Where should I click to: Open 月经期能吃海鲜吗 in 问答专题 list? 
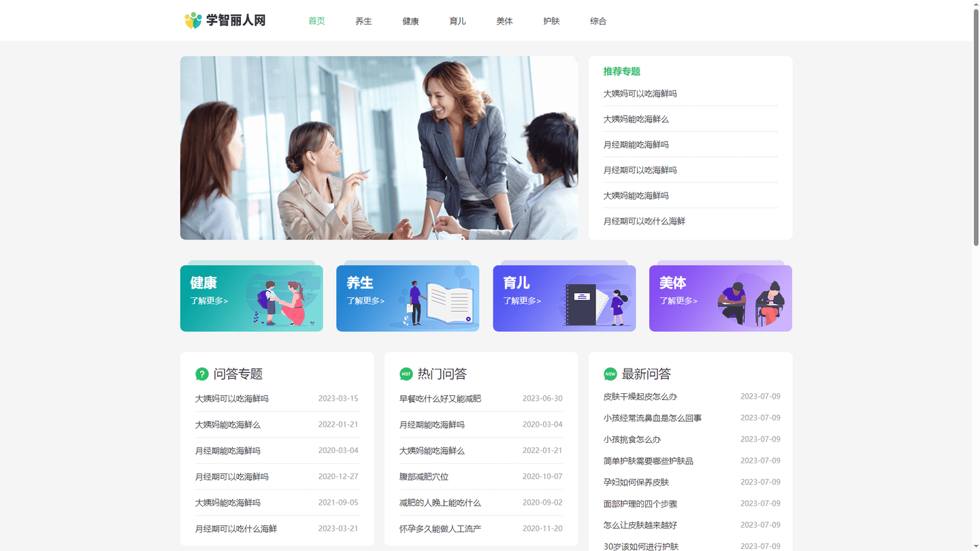[x=227, y=451]
